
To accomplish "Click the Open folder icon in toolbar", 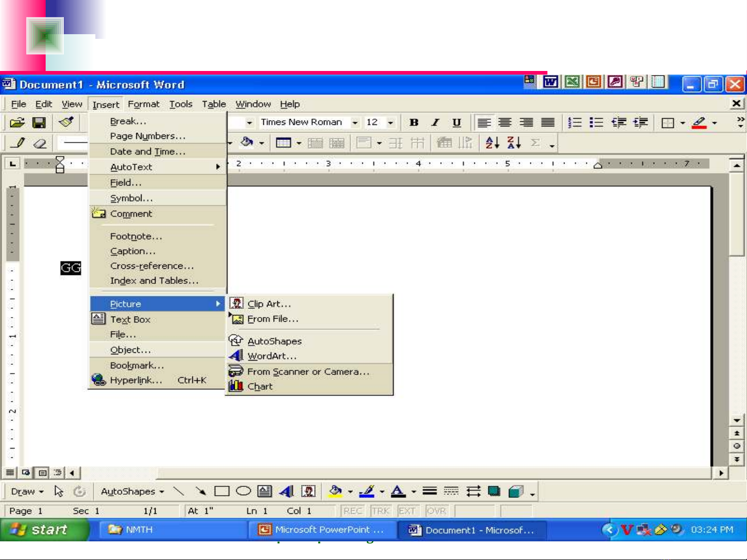I will pos(17,123).
